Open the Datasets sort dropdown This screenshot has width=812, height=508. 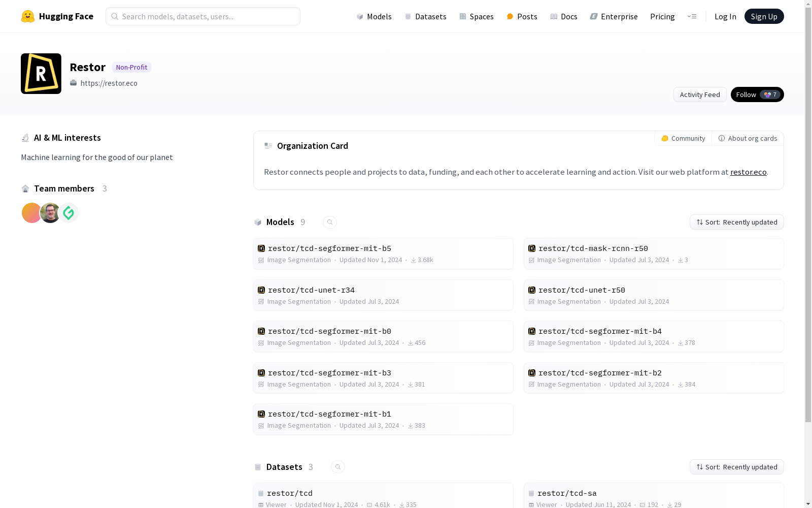(737, 467)
